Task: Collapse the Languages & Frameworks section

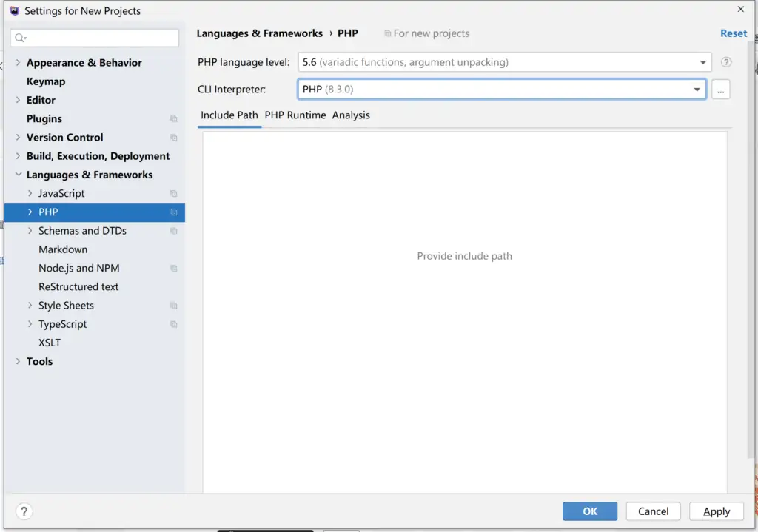Action: click(x=18, y=175)
